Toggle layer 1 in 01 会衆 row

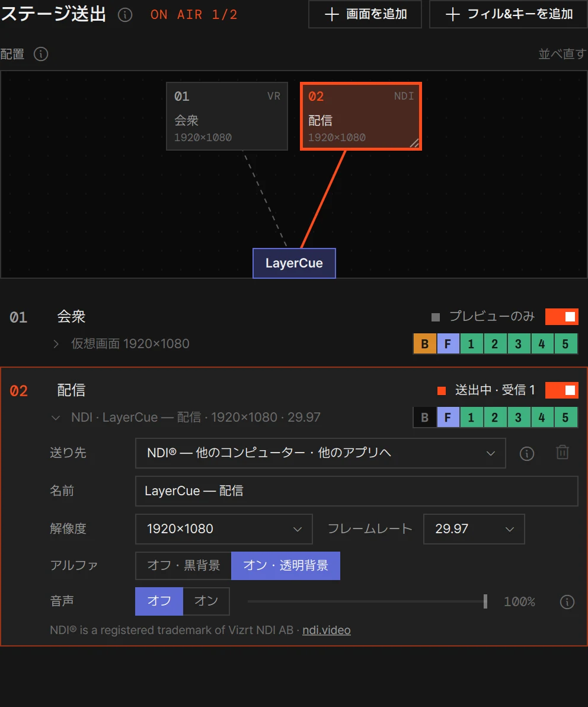[471, 344]
